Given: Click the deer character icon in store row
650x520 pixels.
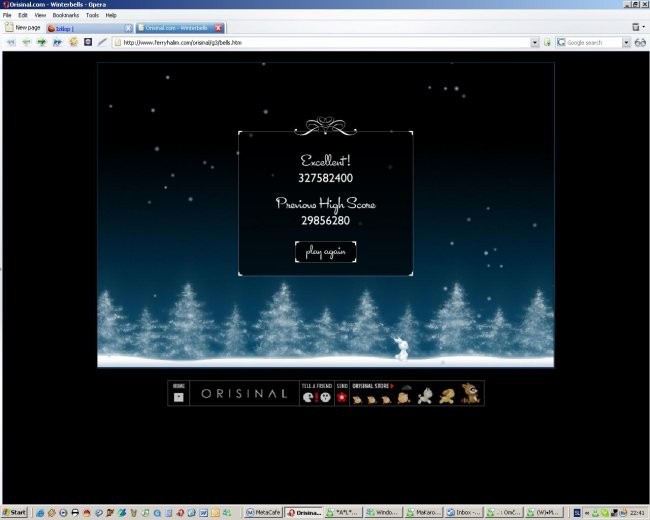Looking at the screenshot, I should pos(468,396).
